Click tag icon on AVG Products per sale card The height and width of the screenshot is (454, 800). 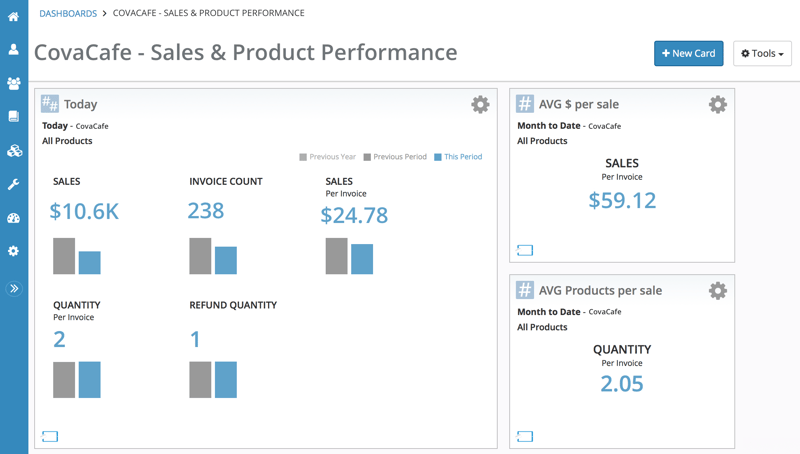(524, 437)
